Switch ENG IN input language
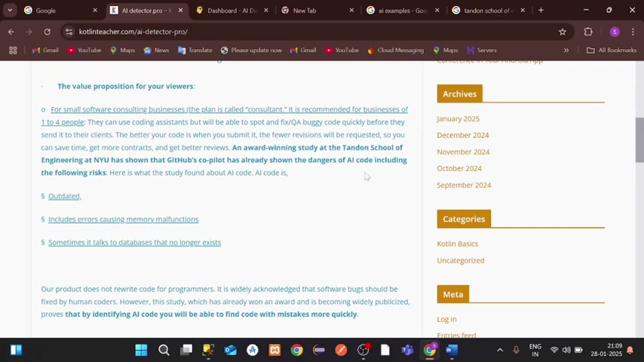644x362 pixels. pos(535,350)
